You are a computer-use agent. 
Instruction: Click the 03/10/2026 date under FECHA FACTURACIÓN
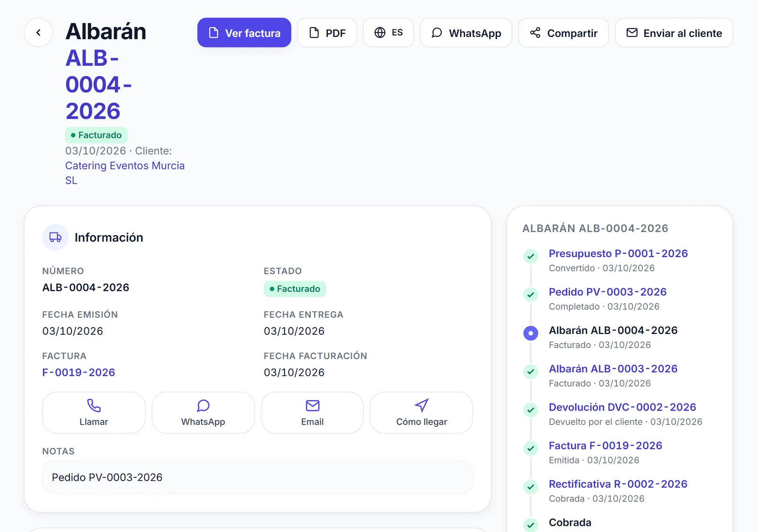coord(294,373)
